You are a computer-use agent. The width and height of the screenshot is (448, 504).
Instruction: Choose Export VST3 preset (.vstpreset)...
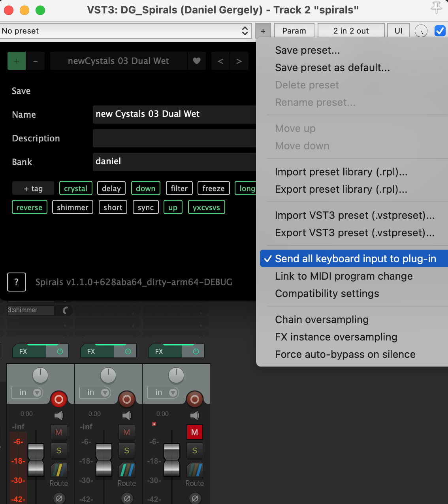click(354, 233)
